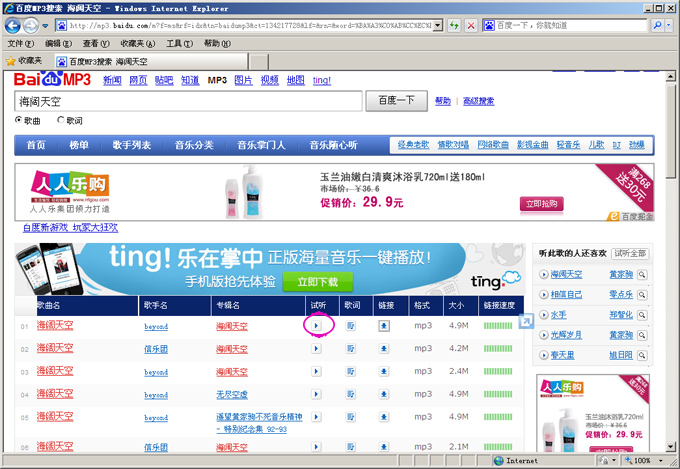Open the 经典老歌 category link
The image size is (680, 469).
(x=413, y=145)
